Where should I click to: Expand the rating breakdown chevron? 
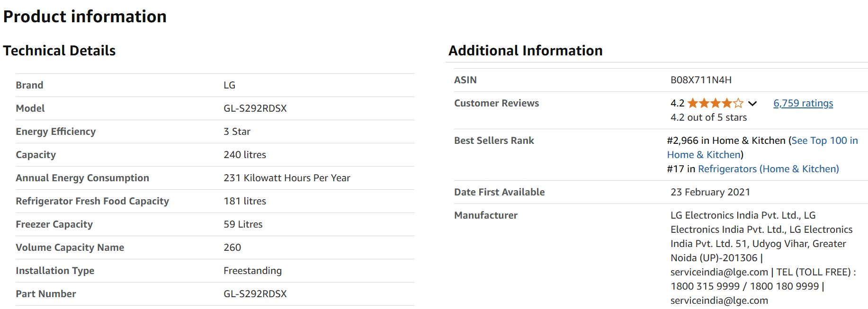(x=752, y=104)
